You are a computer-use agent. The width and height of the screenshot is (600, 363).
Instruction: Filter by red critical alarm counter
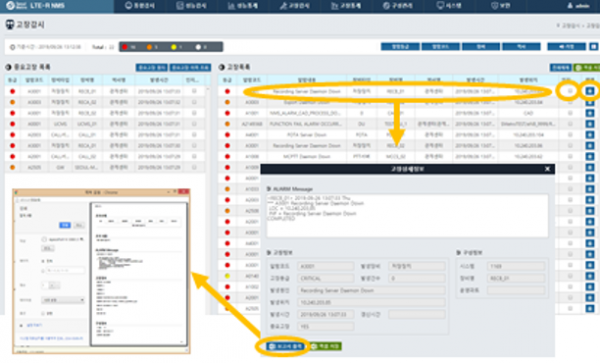coord(129,47)
